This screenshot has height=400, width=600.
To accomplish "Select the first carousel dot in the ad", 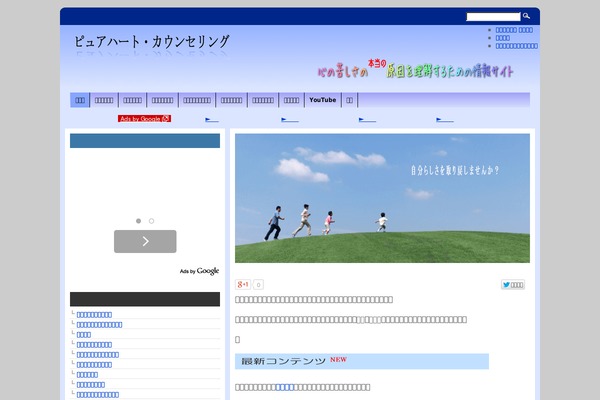I will click(x=138, y=220).
